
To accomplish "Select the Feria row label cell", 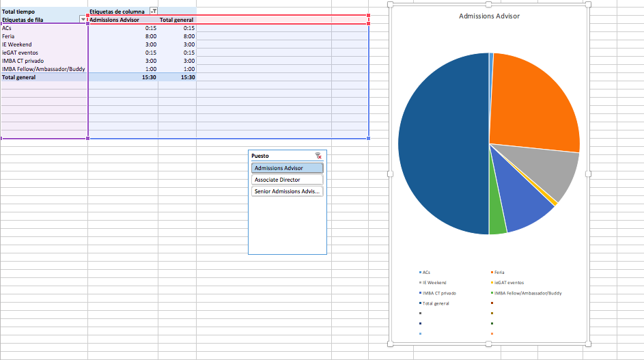I will tap(44, 36).
